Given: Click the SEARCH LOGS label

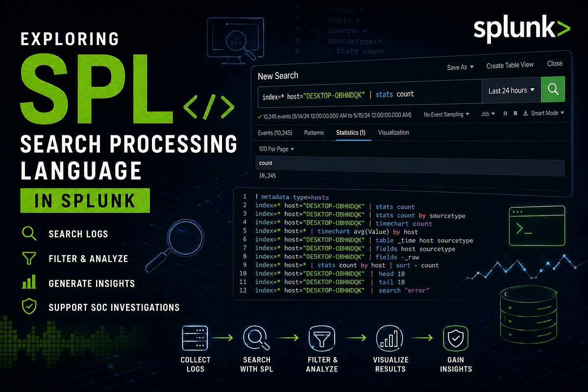Looking at the screenshot, I should pos(78,234).
